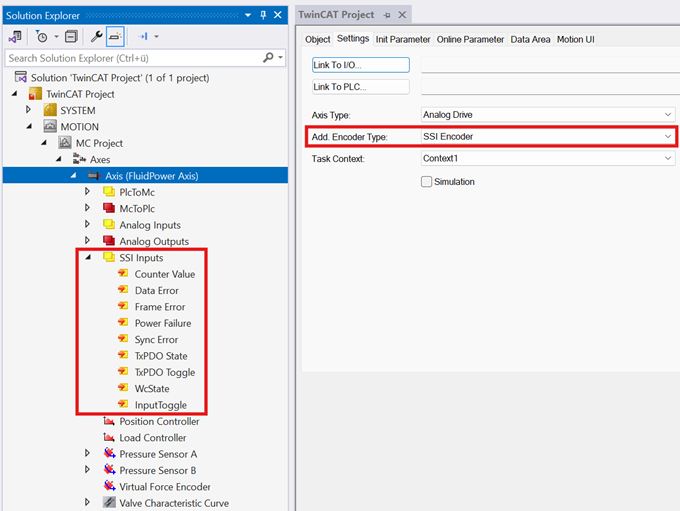The width and height of the screenshot is (680, 511).
Task: Expand the SYSTEM tree node
Action: (29, 110)
